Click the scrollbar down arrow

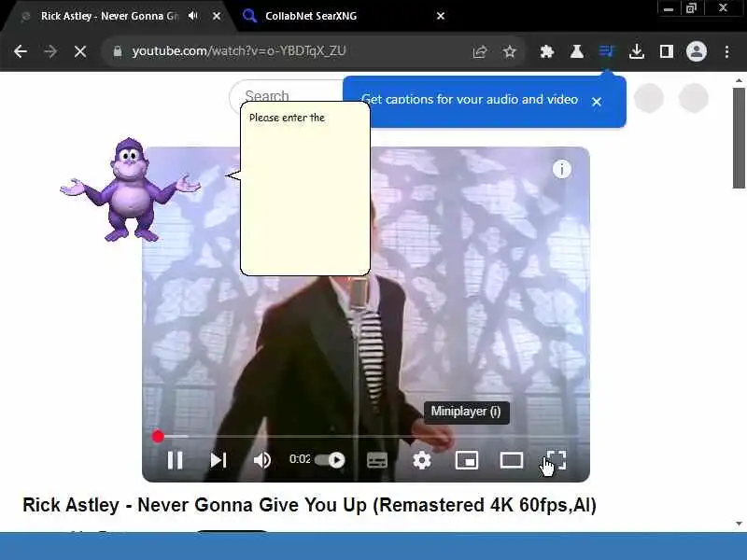pos(739,524)
